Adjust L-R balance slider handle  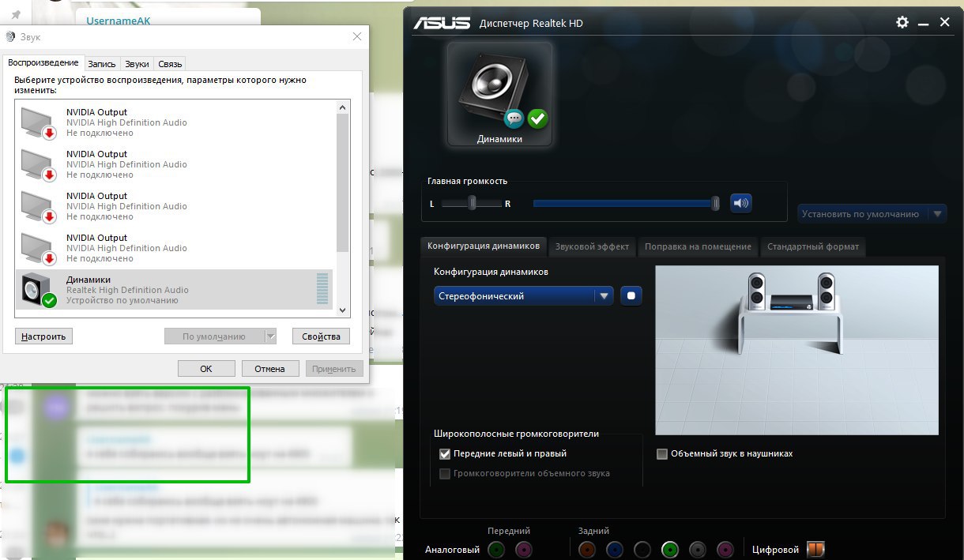coord(472,203)
